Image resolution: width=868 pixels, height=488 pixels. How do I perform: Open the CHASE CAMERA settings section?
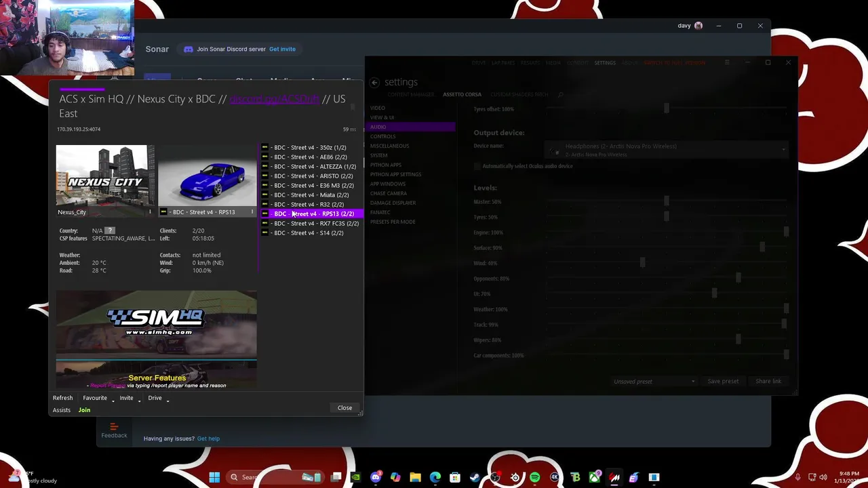(x=389, y=193)
